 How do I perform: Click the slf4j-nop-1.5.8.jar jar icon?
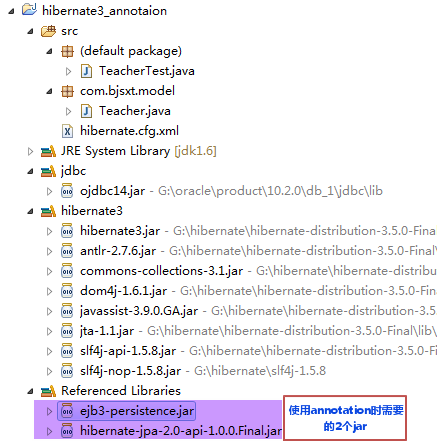67,371
